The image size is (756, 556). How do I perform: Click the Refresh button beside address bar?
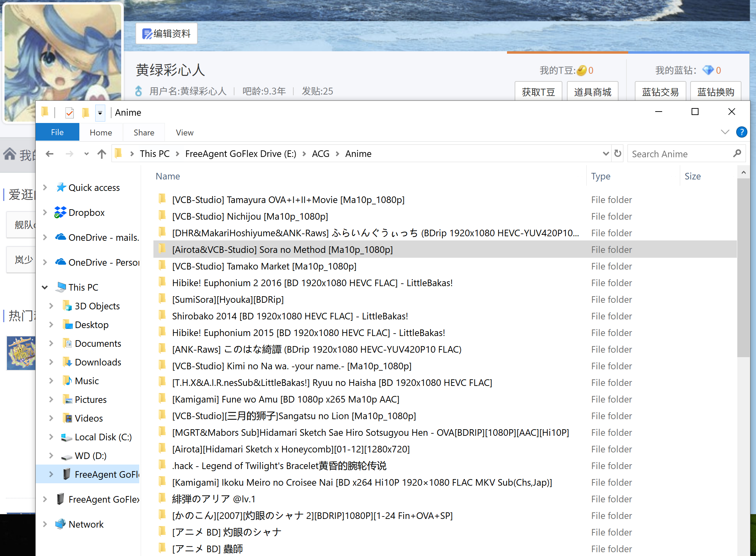click(617, 153)
